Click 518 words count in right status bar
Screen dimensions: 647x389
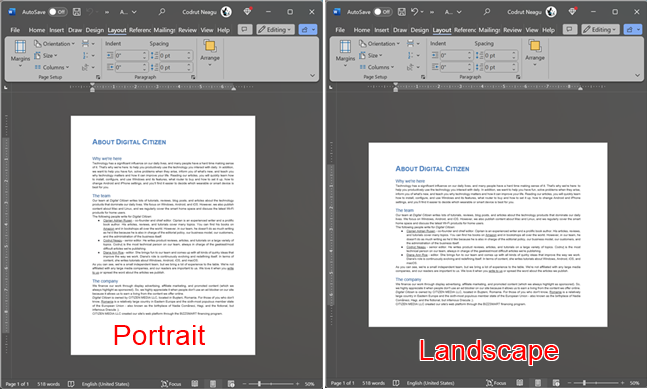(x=373, y=383)
